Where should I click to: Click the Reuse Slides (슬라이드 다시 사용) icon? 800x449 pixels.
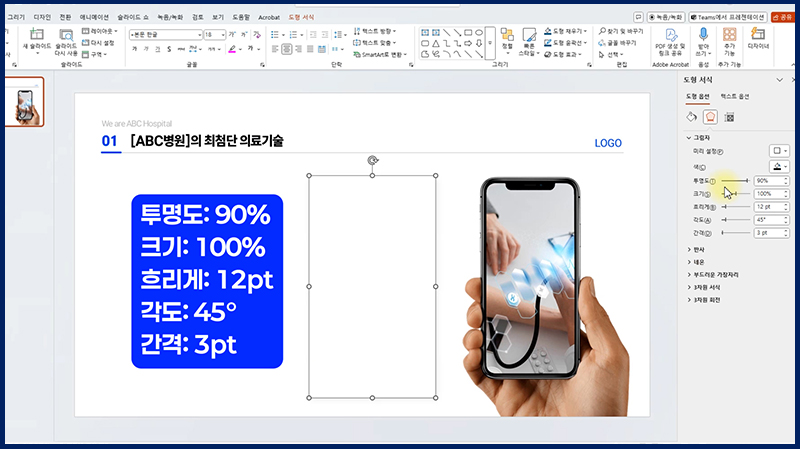point(66,35)
